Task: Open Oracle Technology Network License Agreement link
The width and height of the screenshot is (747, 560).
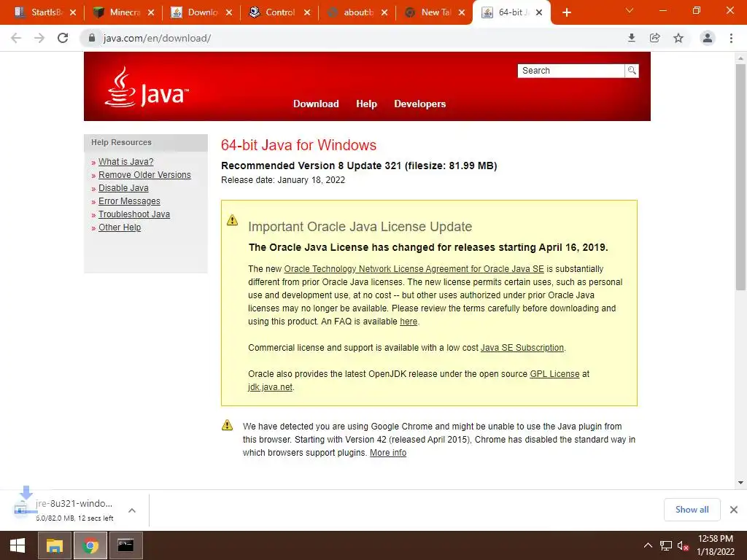Action: coord(414,269)
